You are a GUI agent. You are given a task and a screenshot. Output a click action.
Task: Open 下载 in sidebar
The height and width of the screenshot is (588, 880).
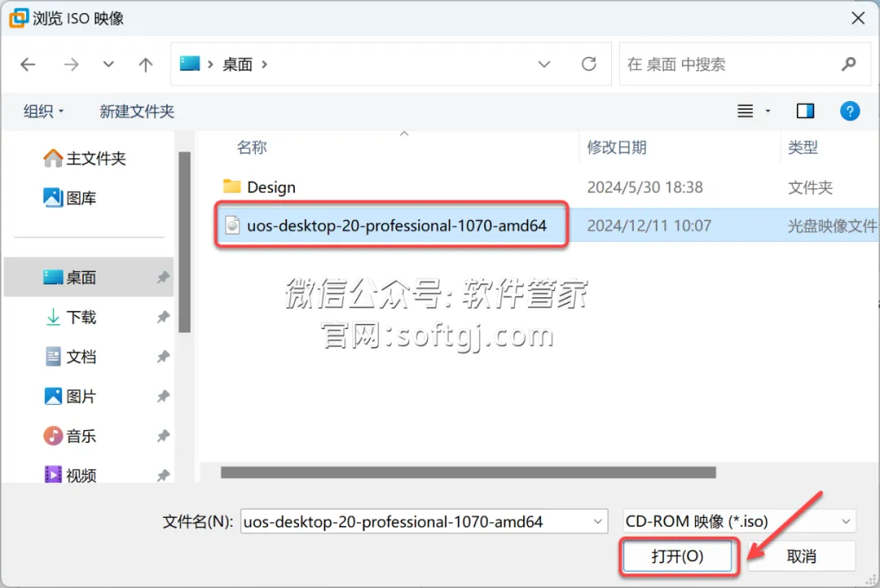coord(69,317)
